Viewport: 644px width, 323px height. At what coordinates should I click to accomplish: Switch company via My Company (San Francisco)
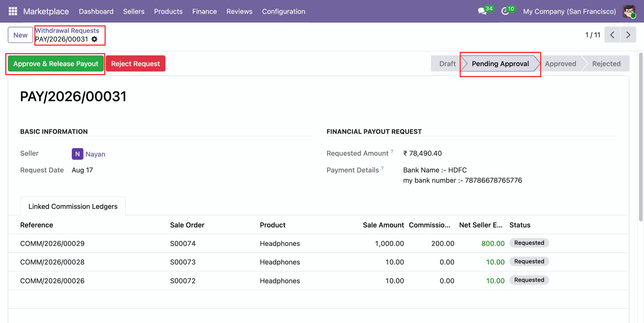[570, 11]
